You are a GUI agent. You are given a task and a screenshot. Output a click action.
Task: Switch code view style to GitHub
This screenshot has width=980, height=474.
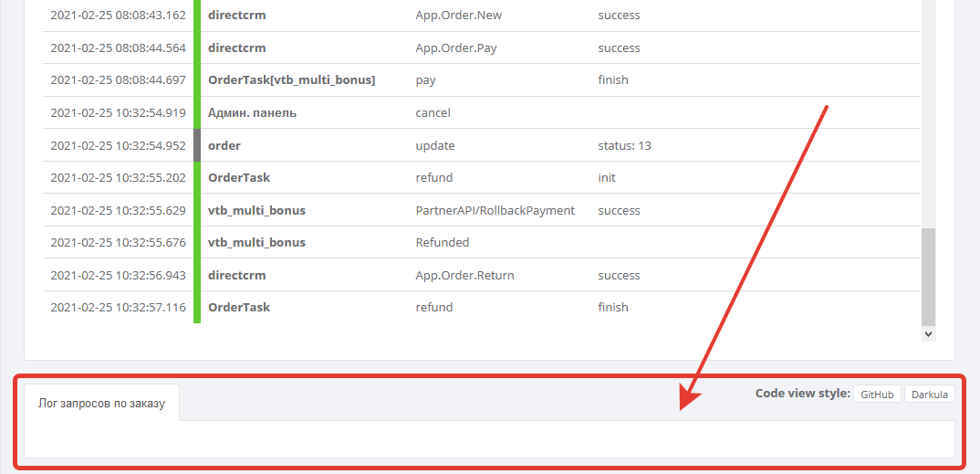coord(877,395)
